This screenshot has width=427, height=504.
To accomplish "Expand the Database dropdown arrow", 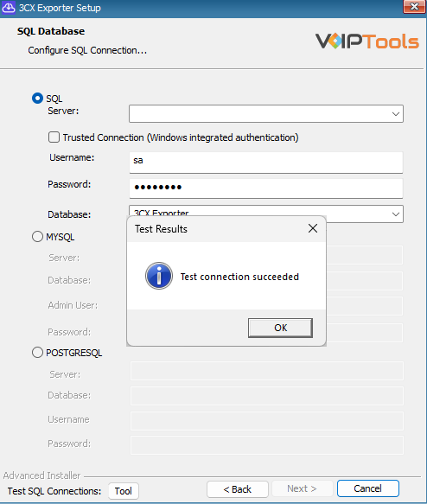I will pyautogui.click(x=396, y=214).
